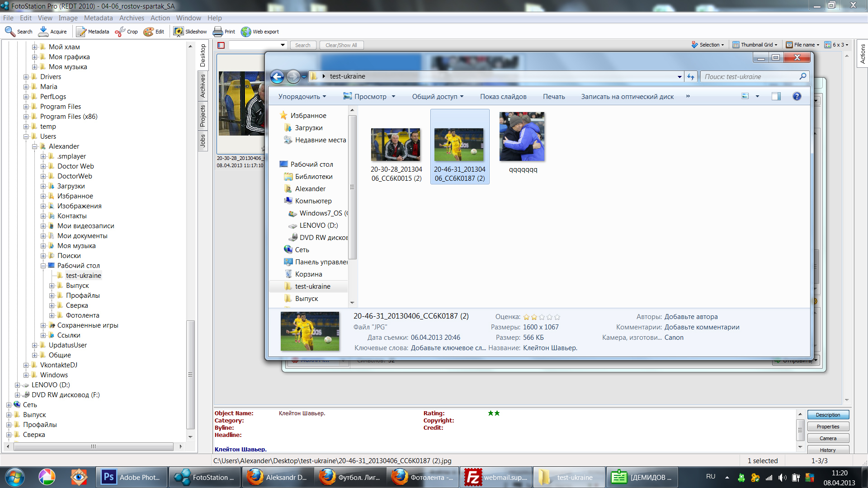Click the Properties button
868x488 pixels.
point(828,427)
